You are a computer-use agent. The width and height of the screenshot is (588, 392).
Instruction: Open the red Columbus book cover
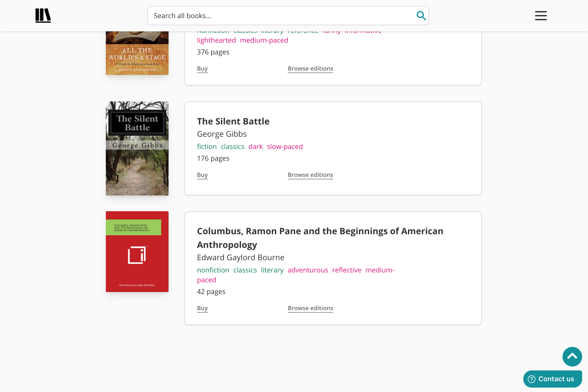[137, 252]
